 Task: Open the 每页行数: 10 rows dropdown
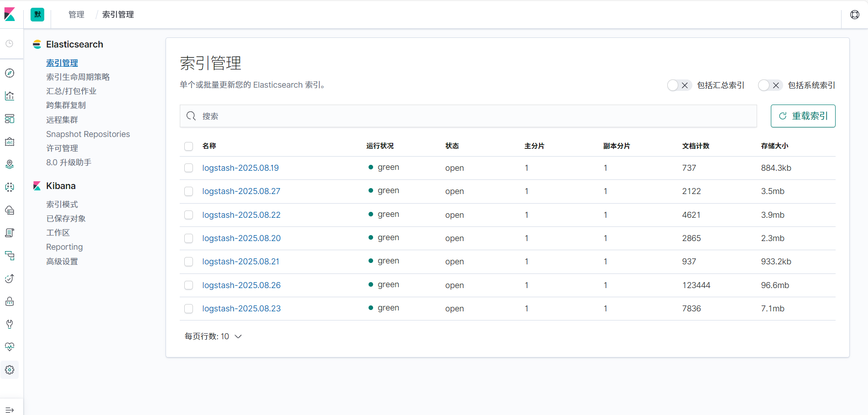(x=213, y=336)
